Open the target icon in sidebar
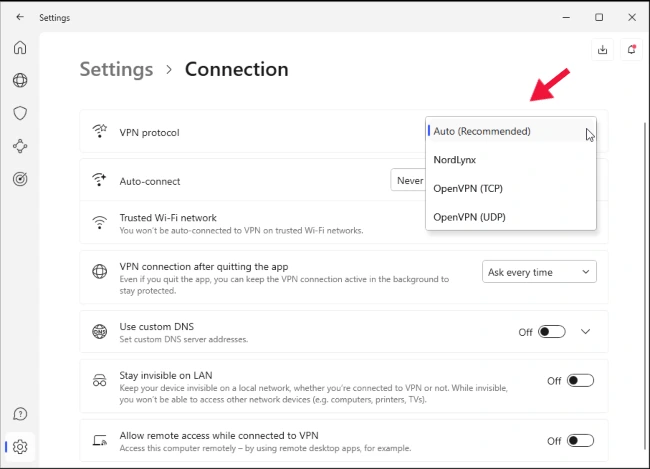This screenshot has width=650, height=469. [20, 179]
